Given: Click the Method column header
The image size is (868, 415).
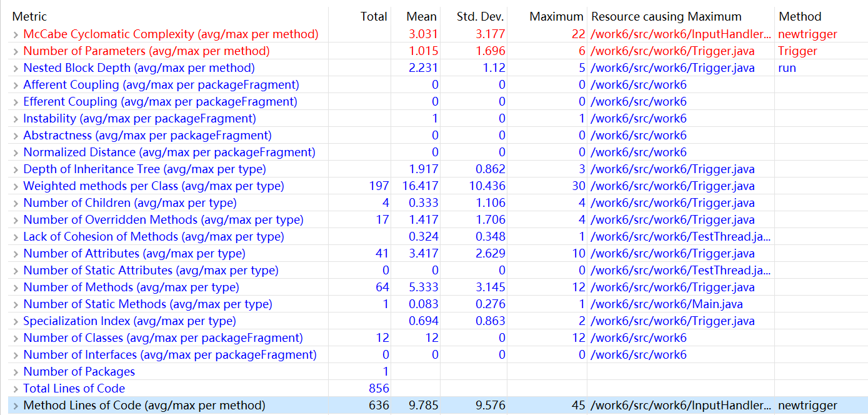Looking at the screenshot, I should [x=799, y=17].
